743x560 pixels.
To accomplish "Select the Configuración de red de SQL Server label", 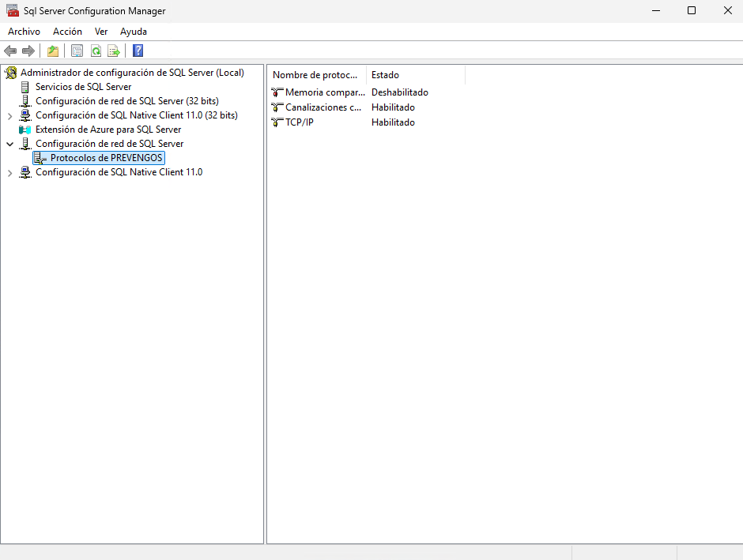I will (x=109, y=144).
